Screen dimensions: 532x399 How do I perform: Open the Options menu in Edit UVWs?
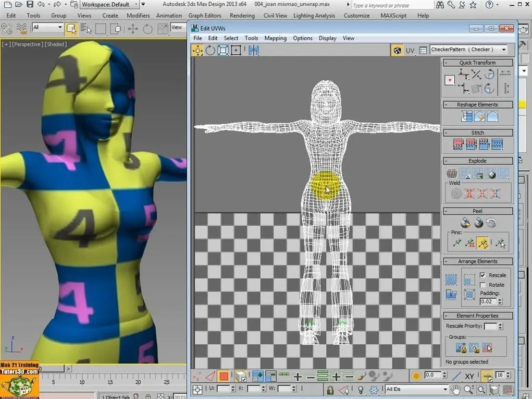point(303,39)
